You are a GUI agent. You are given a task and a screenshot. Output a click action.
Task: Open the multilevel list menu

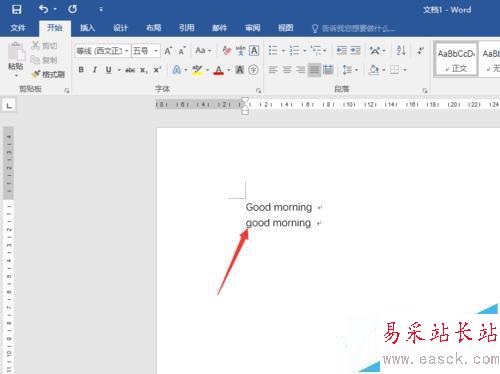pos(318,51)
